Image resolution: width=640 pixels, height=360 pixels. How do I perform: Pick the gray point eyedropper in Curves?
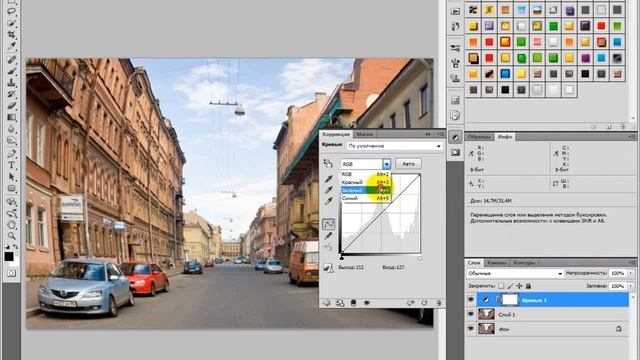click(x=329, y=190)
